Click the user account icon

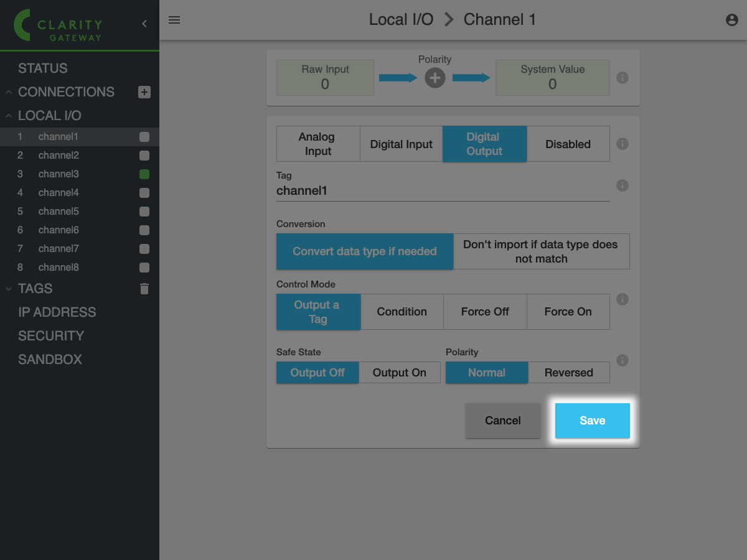point(732,20)
